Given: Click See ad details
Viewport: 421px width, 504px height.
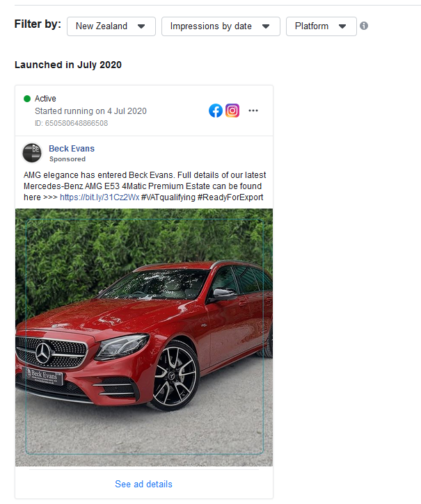Looking at the screenshot, I should (143, 484).
